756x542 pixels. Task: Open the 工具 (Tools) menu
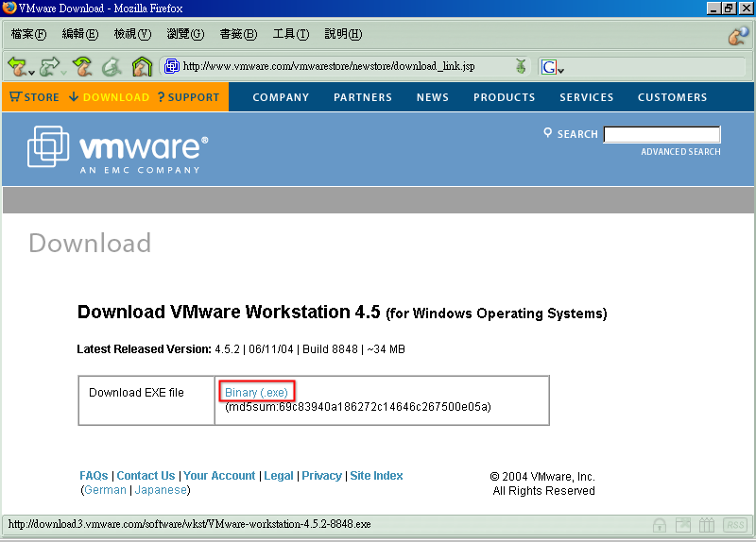click(x=290, y=34)
